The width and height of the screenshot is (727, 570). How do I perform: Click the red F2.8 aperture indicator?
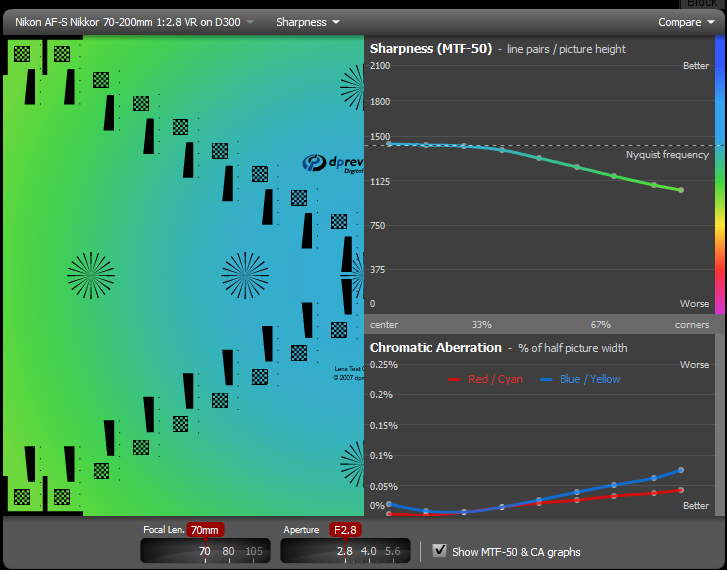click(x=345, y=530)
